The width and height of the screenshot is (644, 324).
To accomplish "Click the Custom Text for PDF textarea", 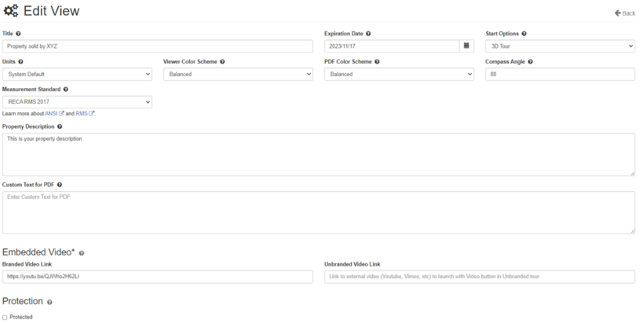I will coord(318,213).
